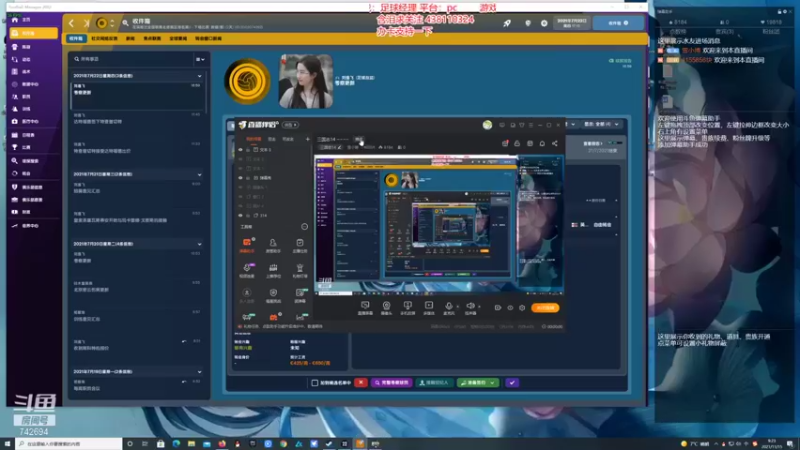Click the Continue button at top right
The height and width of the screenshot is (450, 800).
pos(618,23)
